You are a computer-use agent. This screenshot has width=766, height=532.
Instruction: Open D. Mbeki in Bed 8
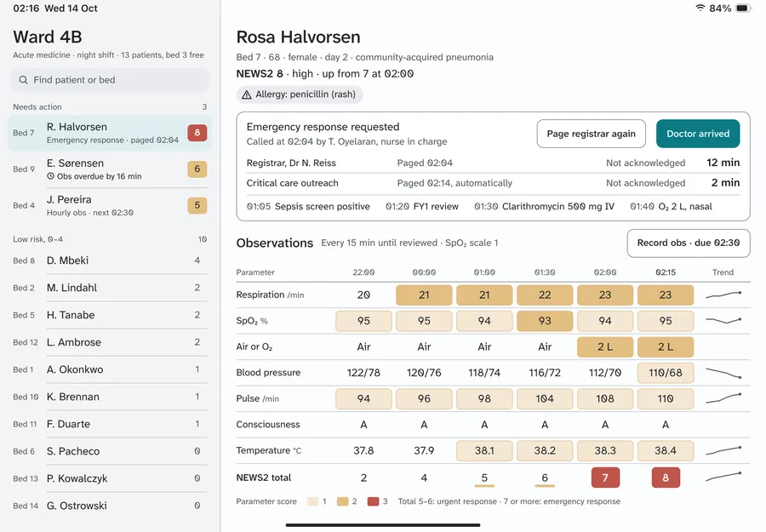[x=110, y=260]
